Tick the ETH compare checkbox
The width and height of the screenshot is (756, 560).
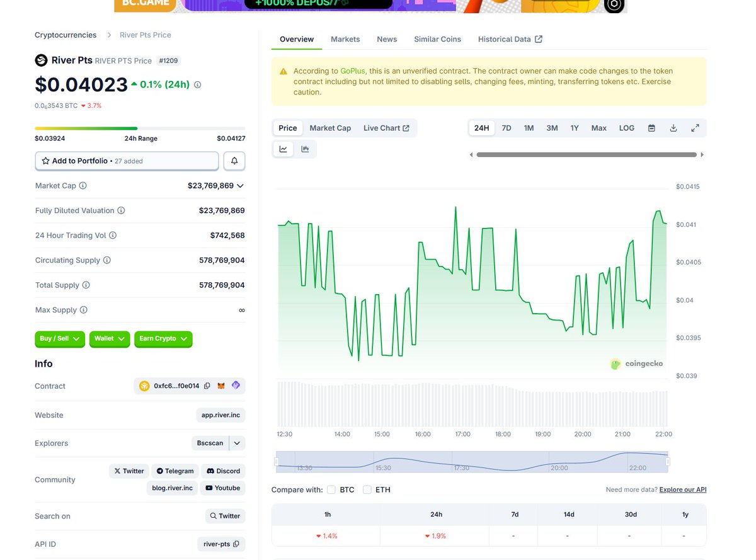point(367,489)
